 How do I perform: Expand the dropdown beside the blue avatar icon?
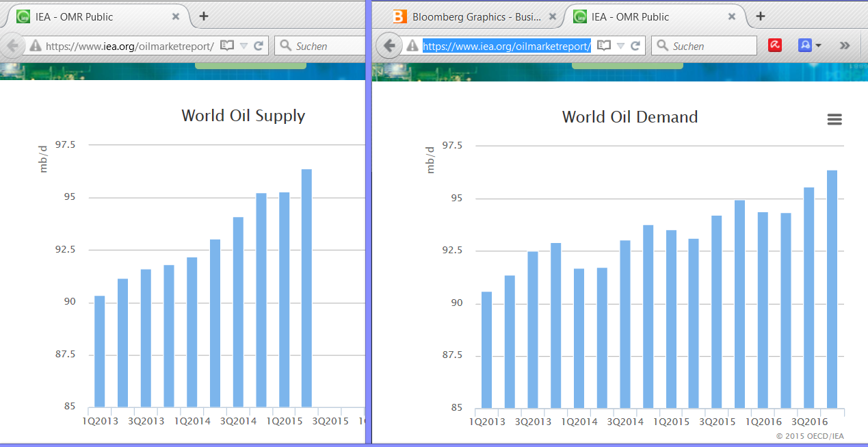[x=819, y=45]
